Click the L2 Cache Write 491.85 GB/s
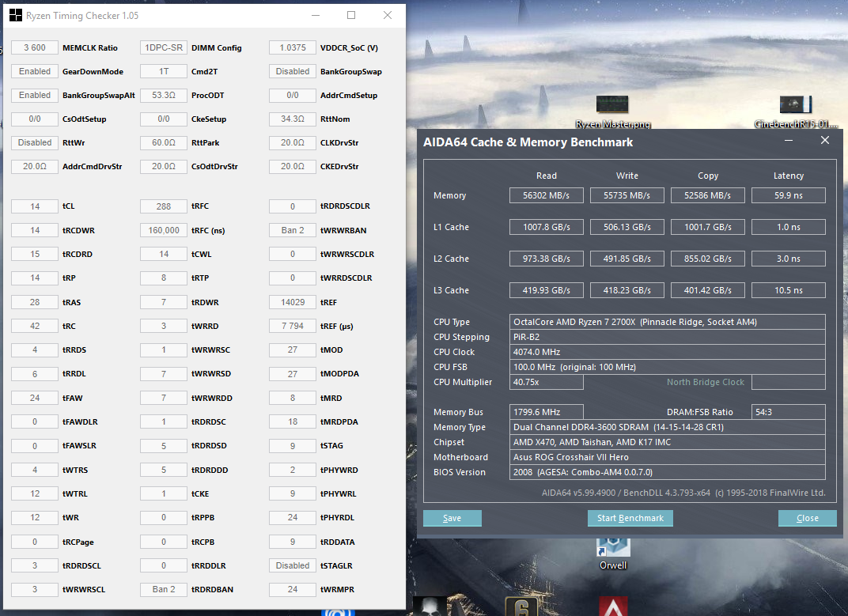Screen dimensions: 848x616 [x=627, y=259]
